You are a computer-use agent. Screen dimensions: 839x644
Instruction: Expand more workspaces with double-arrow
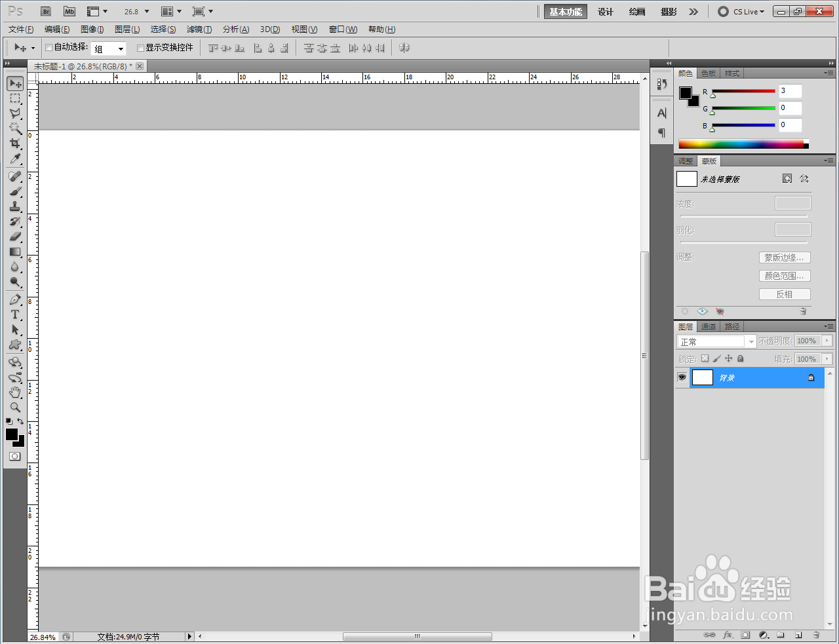[x=693, y=12]
